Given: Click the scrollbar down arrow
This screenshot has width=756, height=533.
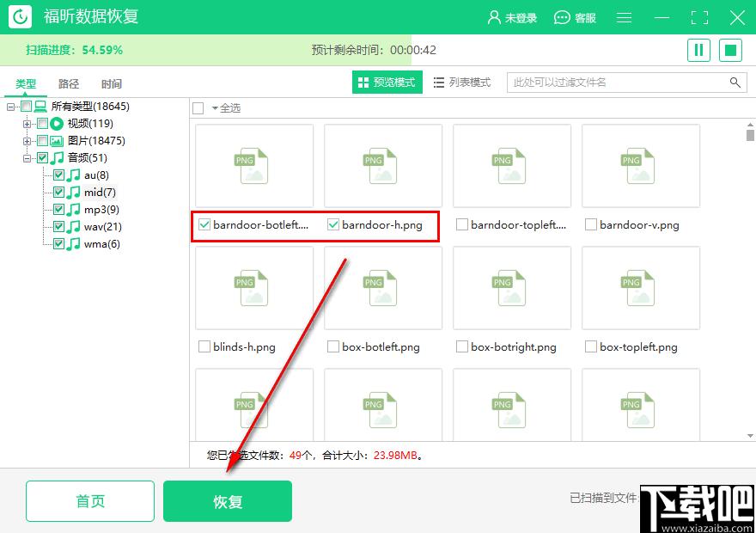Looking at the screenshot, I should click(750, 436).
